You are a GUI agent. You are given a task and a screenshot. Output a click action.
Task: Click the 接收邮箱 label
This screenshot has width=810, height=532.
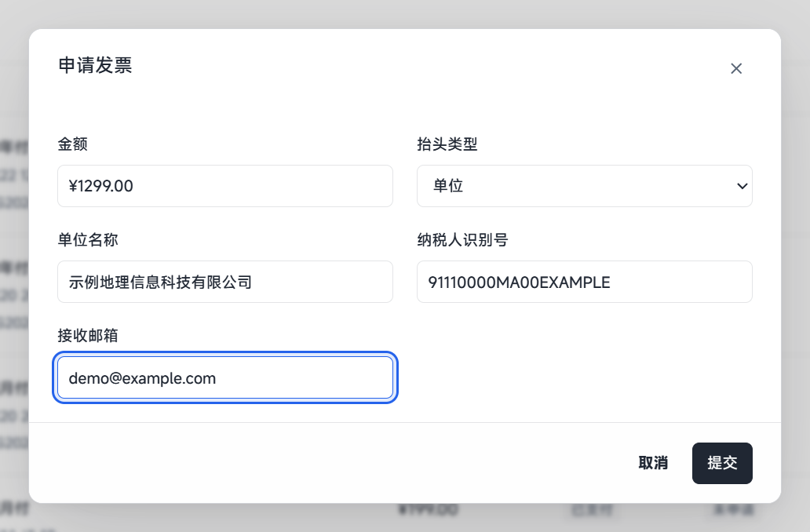pos(88,335)
